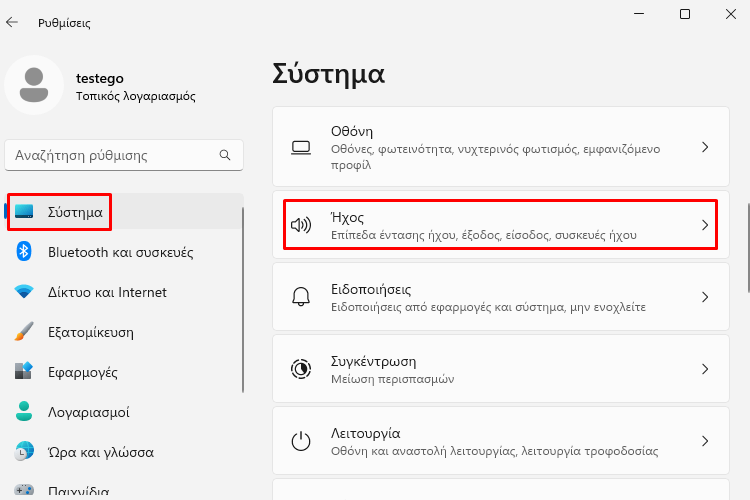Click the Wi-Fi network icon
Image resolution: width=750 pixels, height=500 pixels.
click(23, 291)
